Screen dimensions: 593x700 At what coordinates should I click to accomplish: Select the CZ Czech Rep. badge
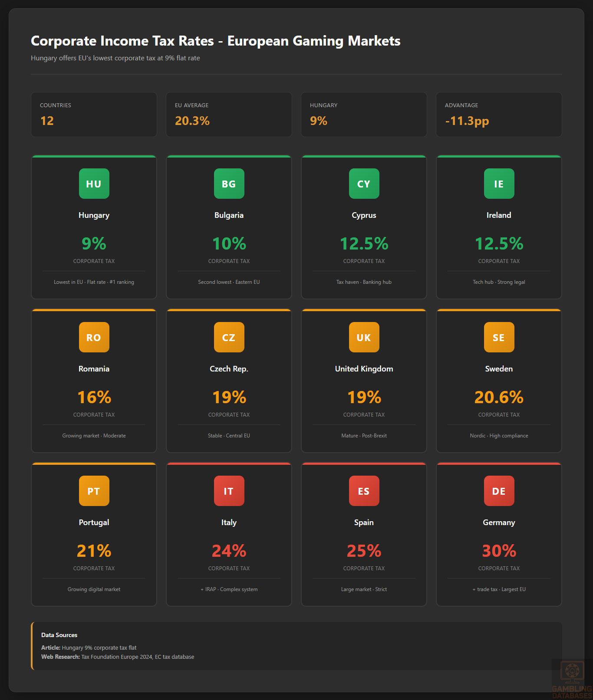click(229, 337)
